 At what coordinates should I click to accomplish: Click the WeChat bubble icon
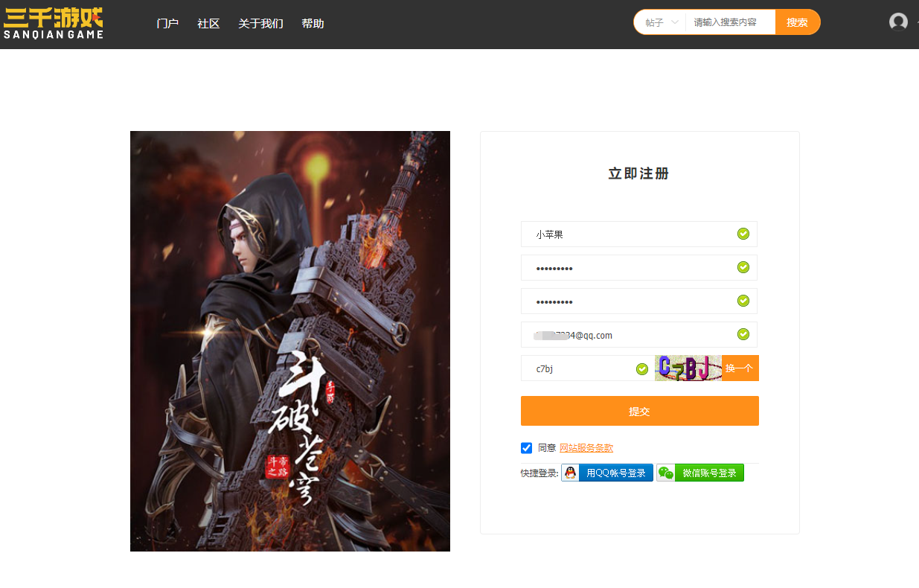[665, 473]
